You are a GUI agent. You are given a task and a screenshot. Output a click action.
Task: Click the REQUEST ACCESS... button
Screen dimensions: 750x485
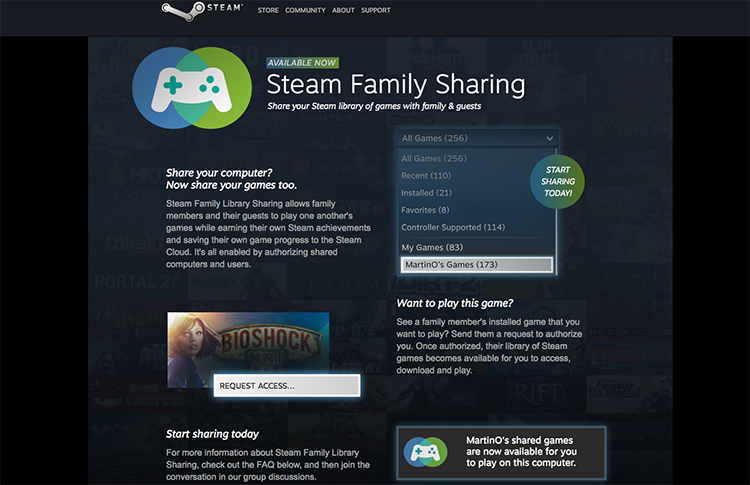click(x=287, y=386)
